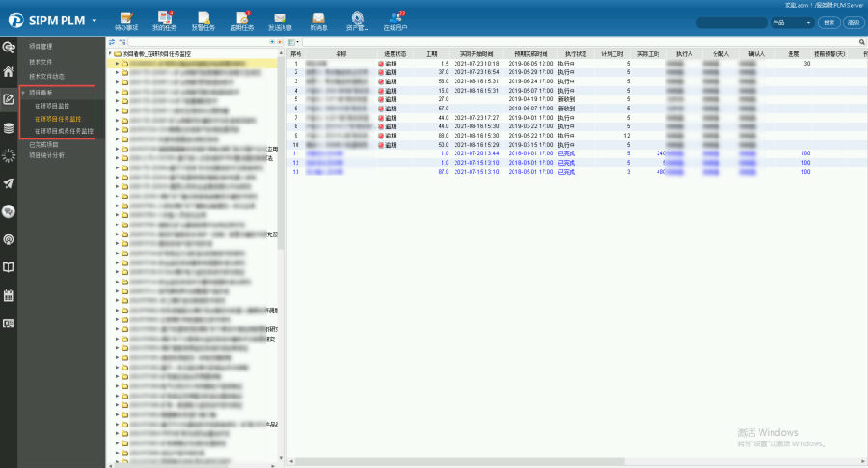Refresh the project tree with refresh icon
This screenshot has height=468, width=868.
click(112, 42)
